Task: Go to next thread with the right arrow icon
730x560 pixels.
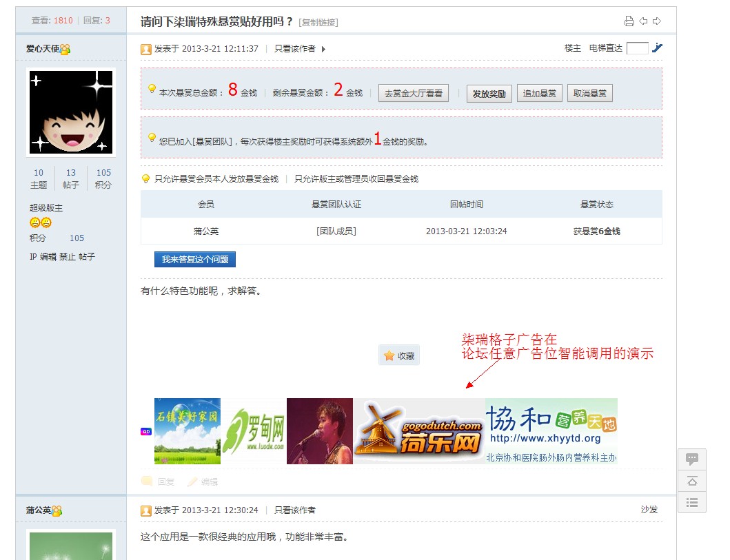Action: click(657, 21)
